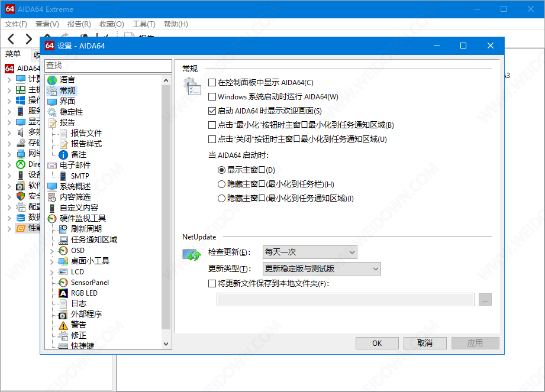Uncheck 启动 AIDA64 时显示欢迎画面
This screenshot has height=392, width=545.
pyautogui.click(x=212, y=111)
